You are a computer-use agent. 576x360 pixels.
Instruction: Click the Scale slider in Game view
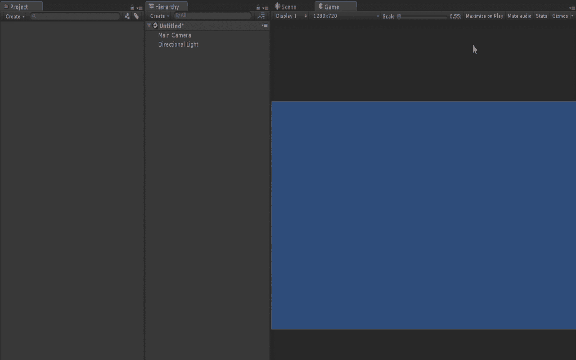click(422, 16)
